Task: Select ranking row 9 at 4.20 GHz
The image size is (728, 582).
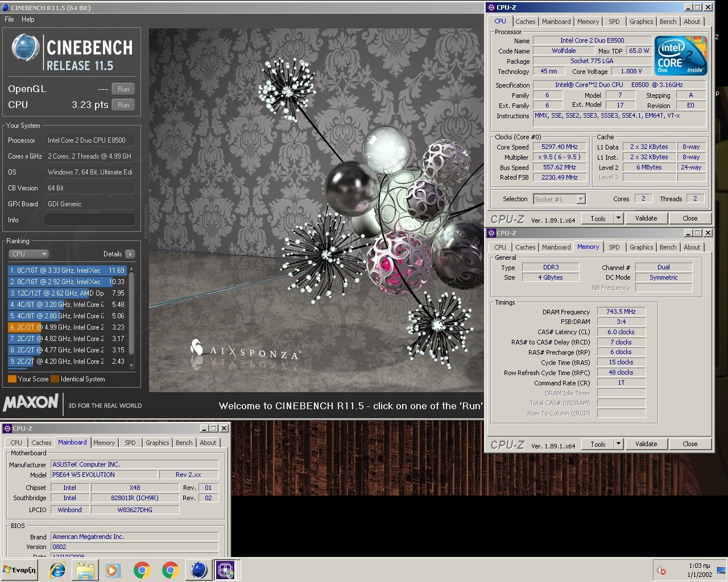Action: coord(68,361)
